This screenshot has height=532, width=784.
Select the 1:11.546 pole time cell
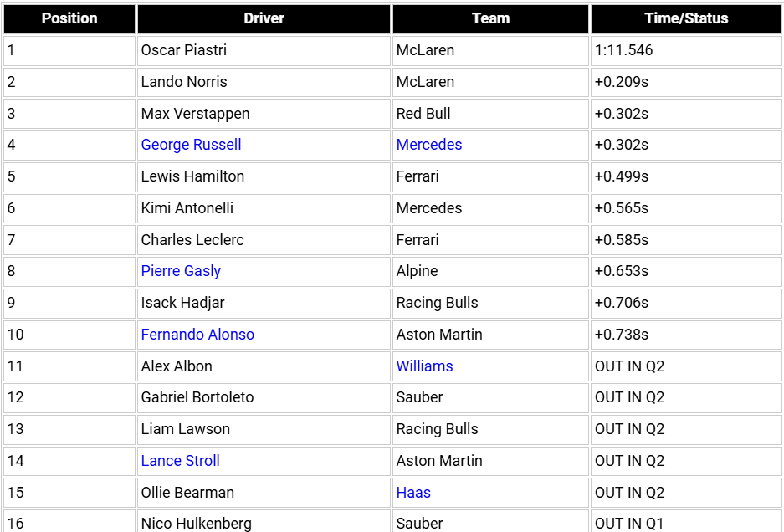coord(686,50)
